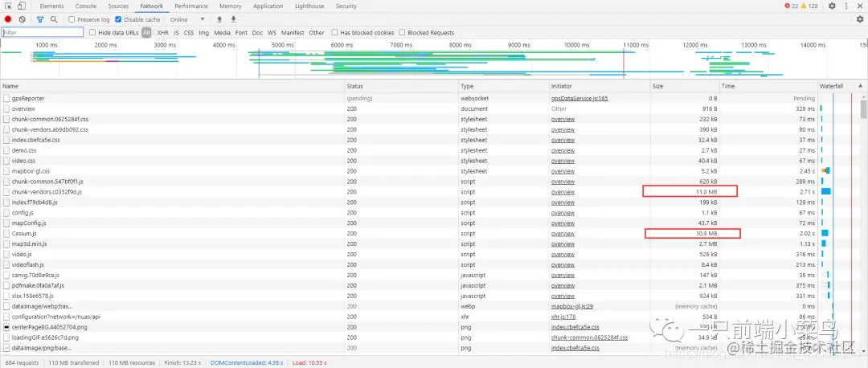Select the Cesium.js request row
This screenshot has width=868, height=368.
click(x=429, y=234)
